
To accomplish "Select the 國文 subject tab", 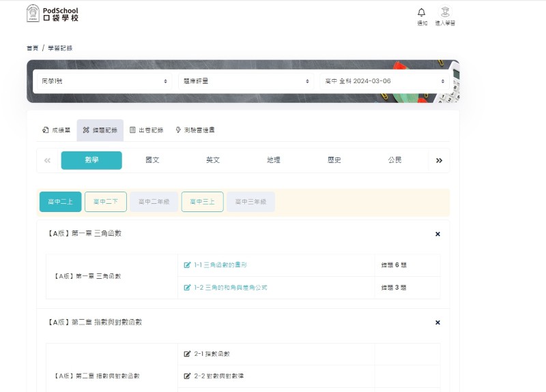I will coord(152,160).
